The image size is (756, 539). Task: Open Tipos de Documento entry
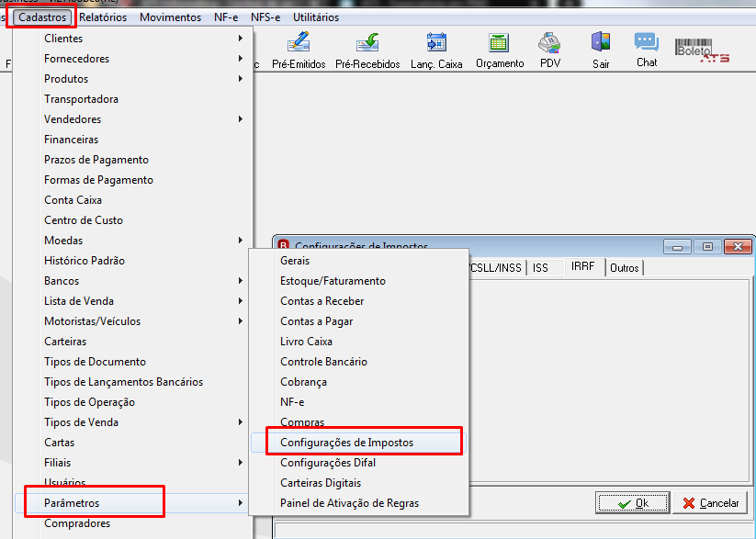click(x=133, y=362)
